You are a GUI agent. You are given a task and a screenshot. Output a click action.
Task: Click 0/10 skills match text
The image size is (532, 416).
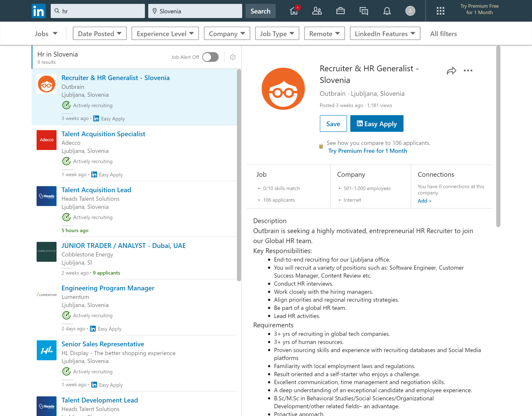281,188
